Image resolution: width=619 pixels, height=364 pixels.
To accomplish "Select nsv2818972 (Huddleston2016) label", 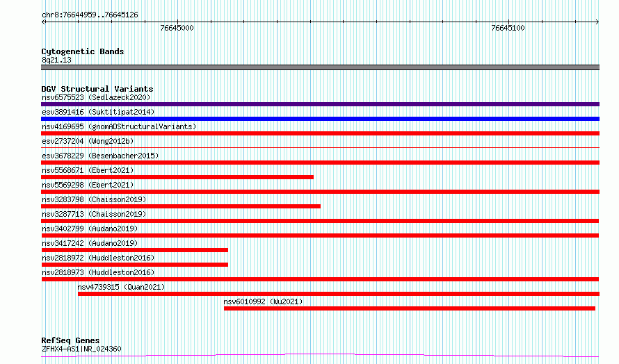I will pyautogui.click(x=98, y=258).
